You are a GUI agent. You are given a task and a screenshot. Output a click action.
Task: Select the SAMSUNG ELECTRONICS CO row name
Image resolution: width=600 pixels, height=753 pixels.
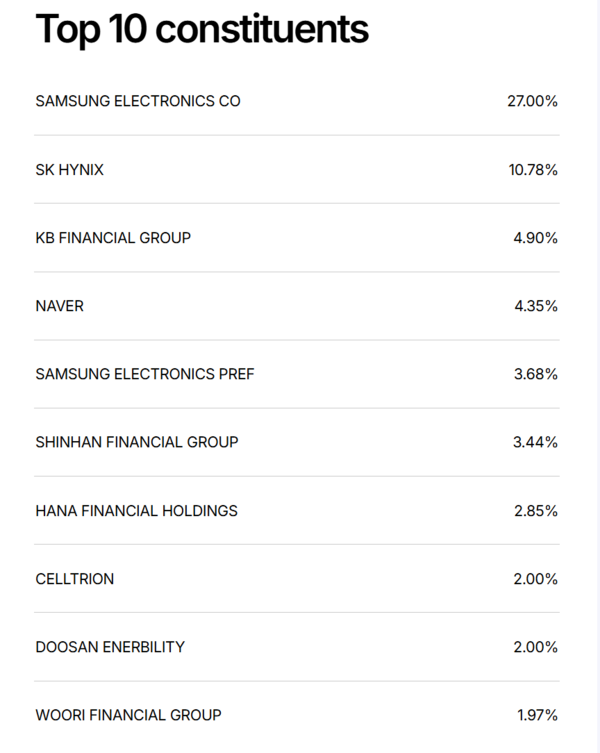[137, 101]
